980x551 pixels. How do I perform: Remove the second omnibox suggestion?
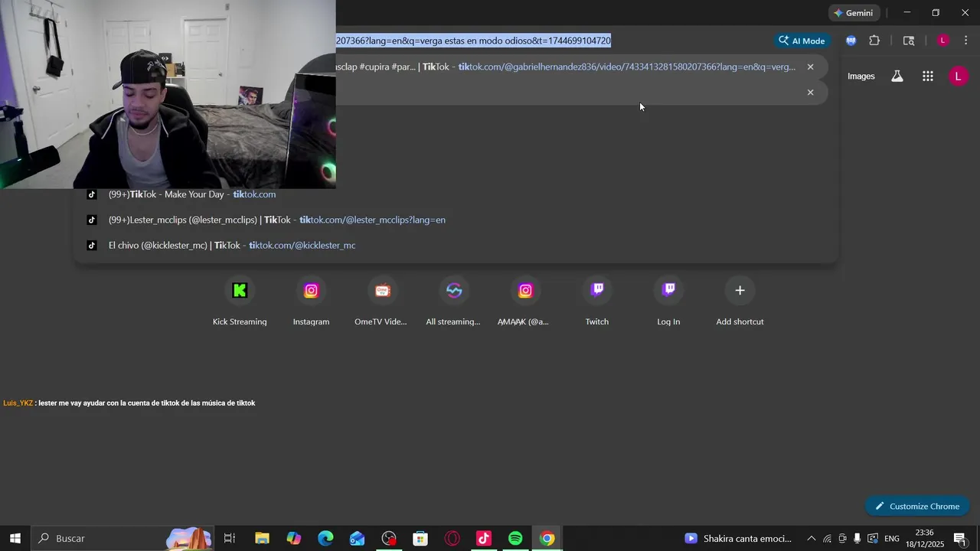pyautogui.click(x=810, y=92)
